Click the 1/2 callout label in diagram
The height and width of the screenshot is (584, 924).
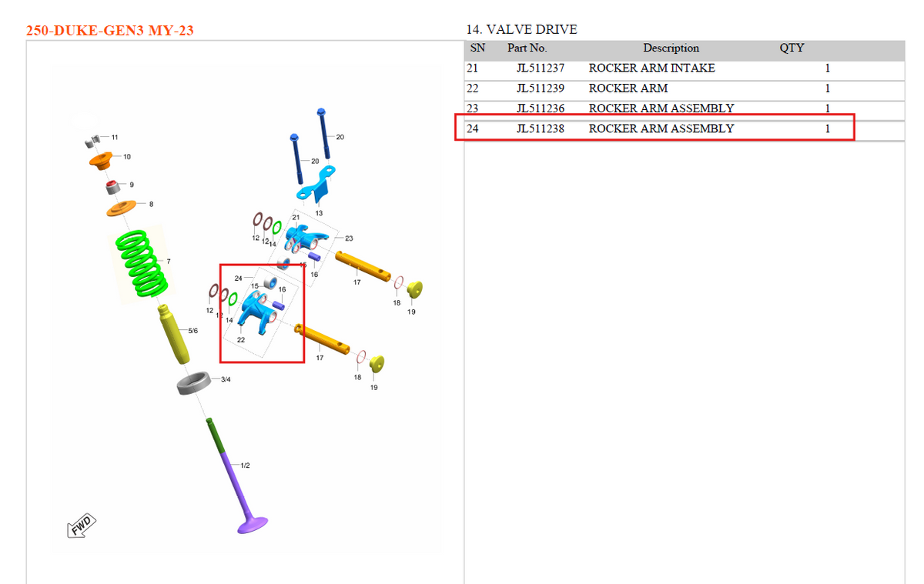click(245, 466)
